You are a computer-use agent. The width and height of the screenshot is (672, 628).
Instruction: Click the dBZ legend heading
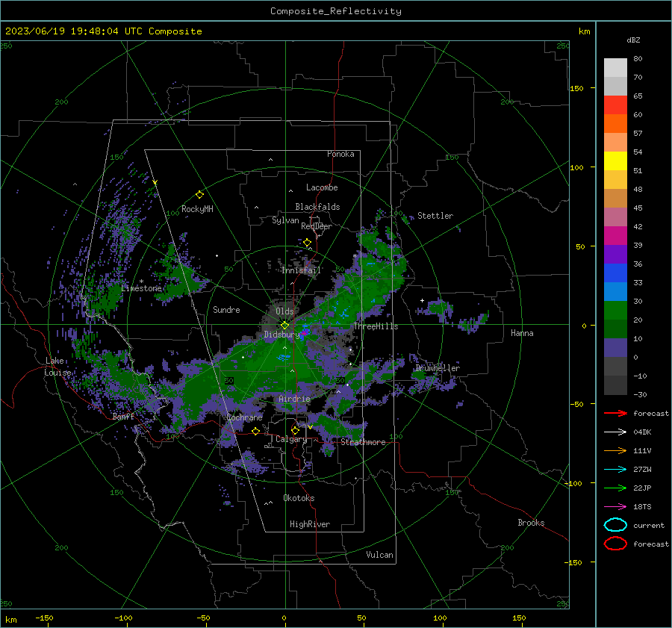click(633, 40)
